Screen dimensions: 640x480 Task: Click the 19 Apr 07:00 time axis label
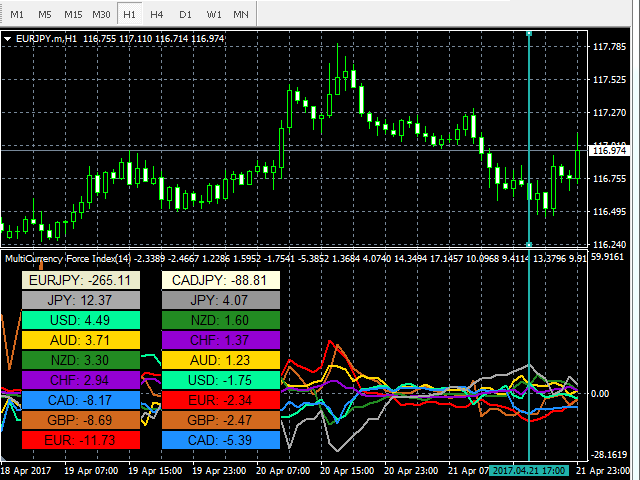pos(91,471)
